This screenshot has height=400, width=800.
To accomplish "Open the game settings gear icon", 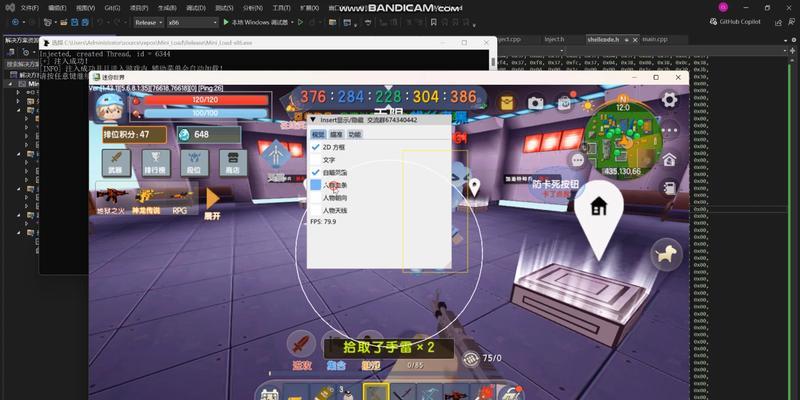I will (x=669, y=99).
